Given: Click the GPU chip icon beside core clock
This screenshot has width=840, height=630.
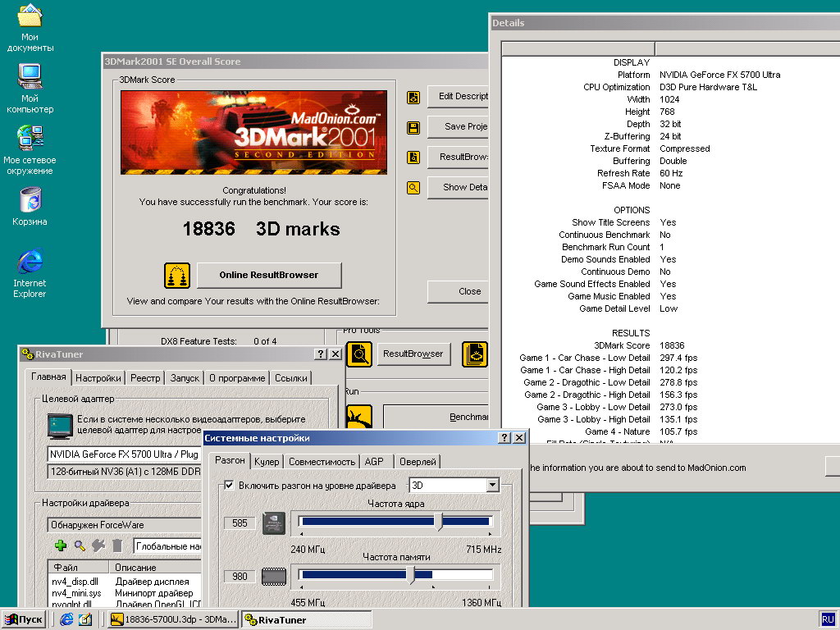Looking at the screenshot, I should 274,523.
